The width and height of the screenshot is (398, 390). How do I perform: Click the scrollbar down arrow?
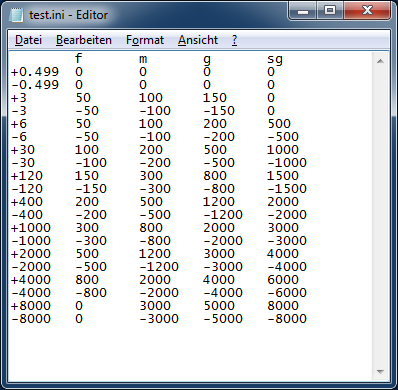(380, 371)
